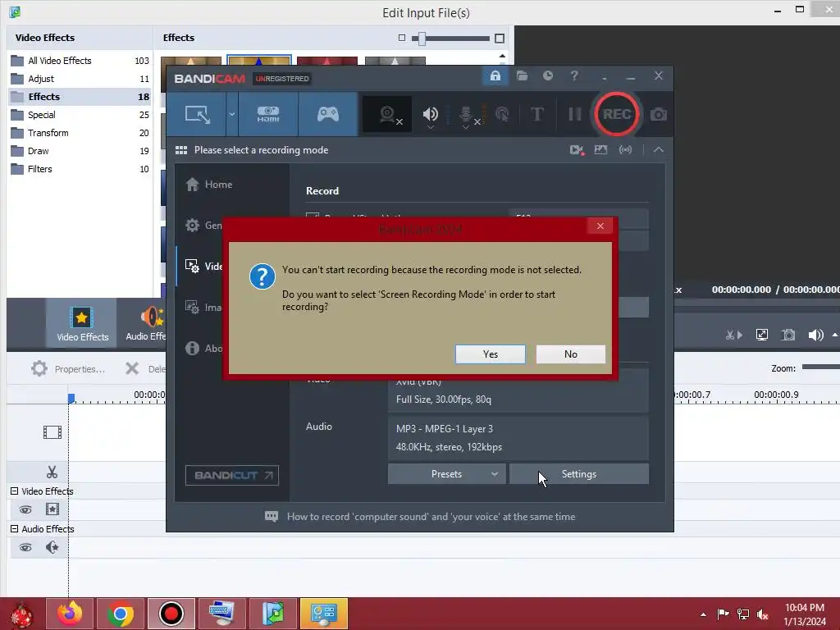
Task: Select Bandicam screen recording mode icon
Action: pyautogui.click(x=197, y=114)
